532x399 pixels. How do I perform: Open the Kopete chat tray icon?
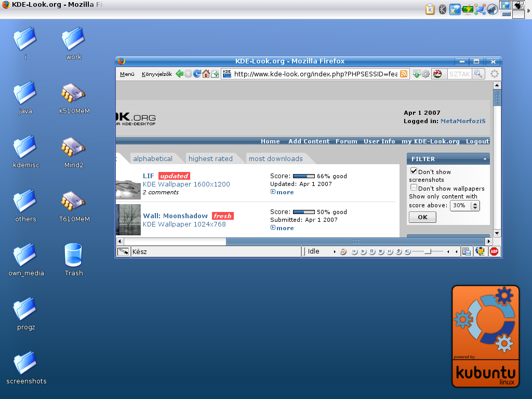(x=455, y=9)
